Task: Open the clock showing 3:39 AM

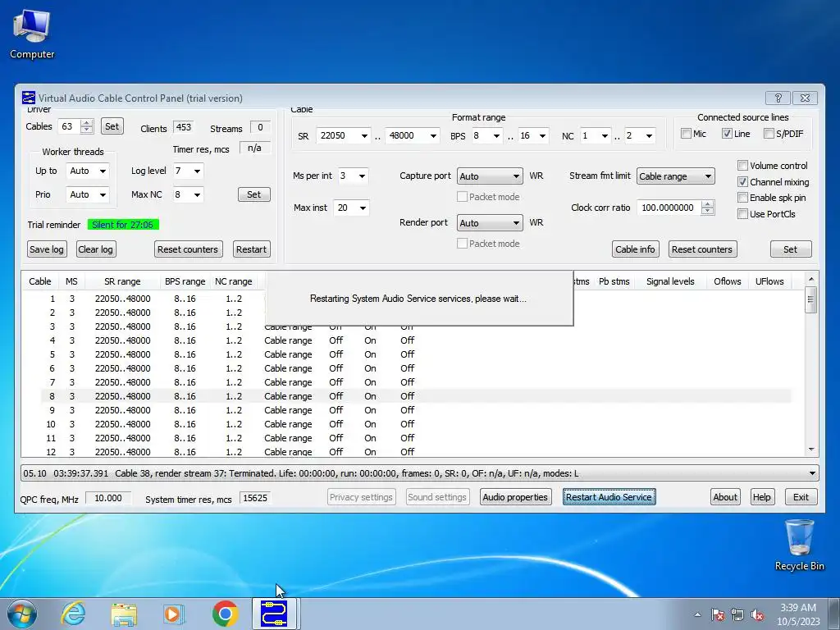Action: [x=798, y=614]
